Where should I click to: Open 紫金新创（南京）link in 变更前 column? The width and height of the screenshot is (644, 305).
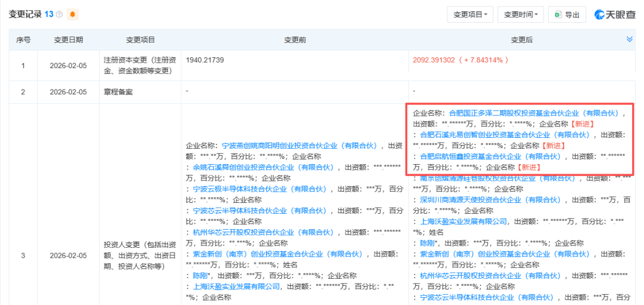point(278,254)
